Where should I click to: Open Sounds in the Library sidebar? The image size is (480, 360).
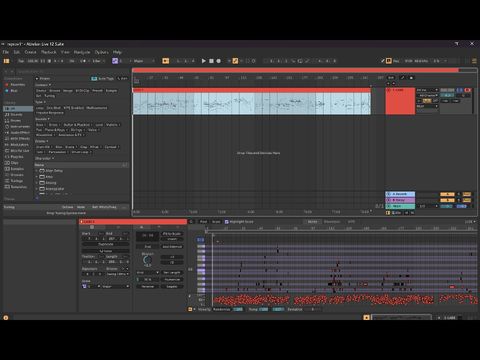16,115
